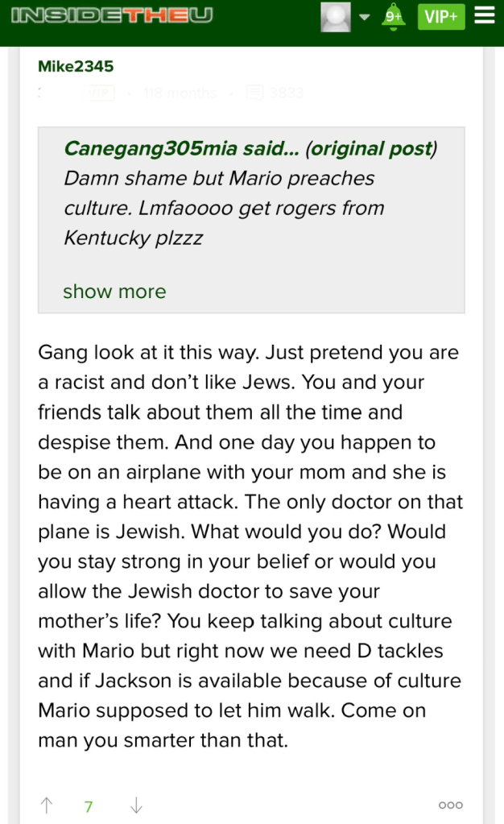
Task: Click the green VIP+ button
Action: tap(441, 17)
